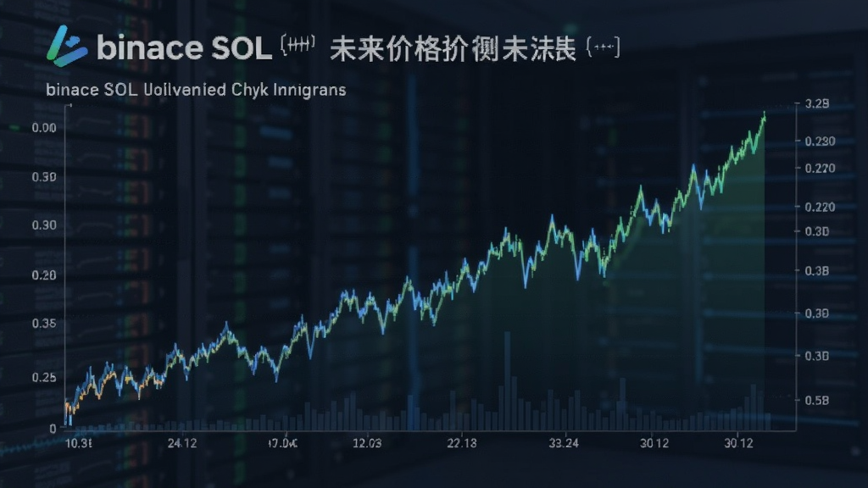Click the right axis label "0.270"
This screenshot has width=868, height=488.
pos(820,169)
